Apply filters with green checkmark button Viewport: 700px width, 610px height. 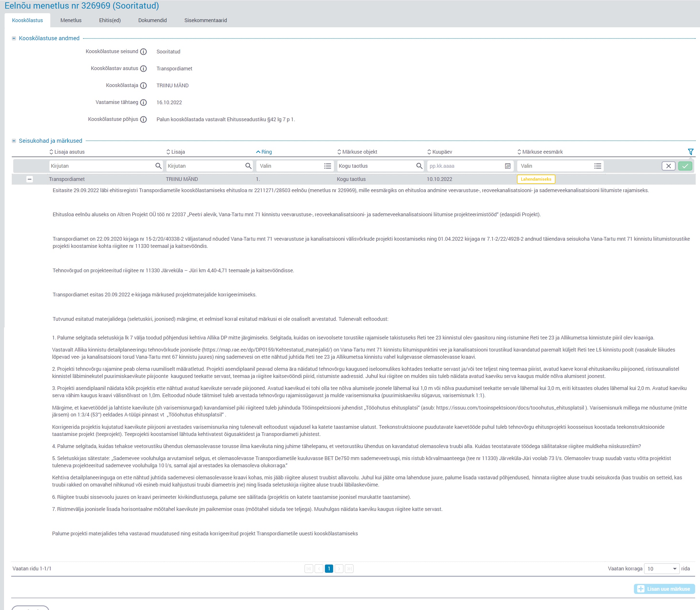coord(685,166)
